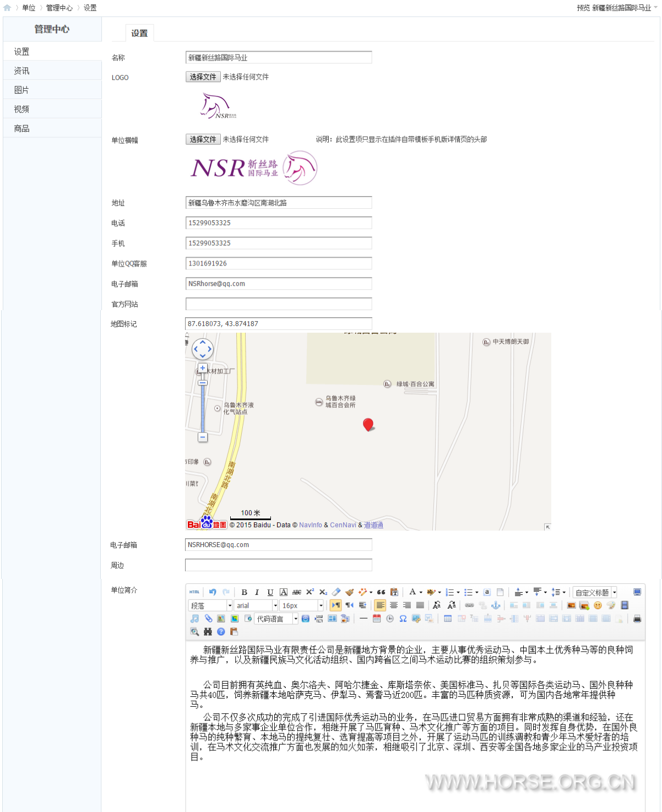Open the 自定义标题 custom heading dropdown
The width and height of the screenshot is (662, 812).
coord(595,592)
